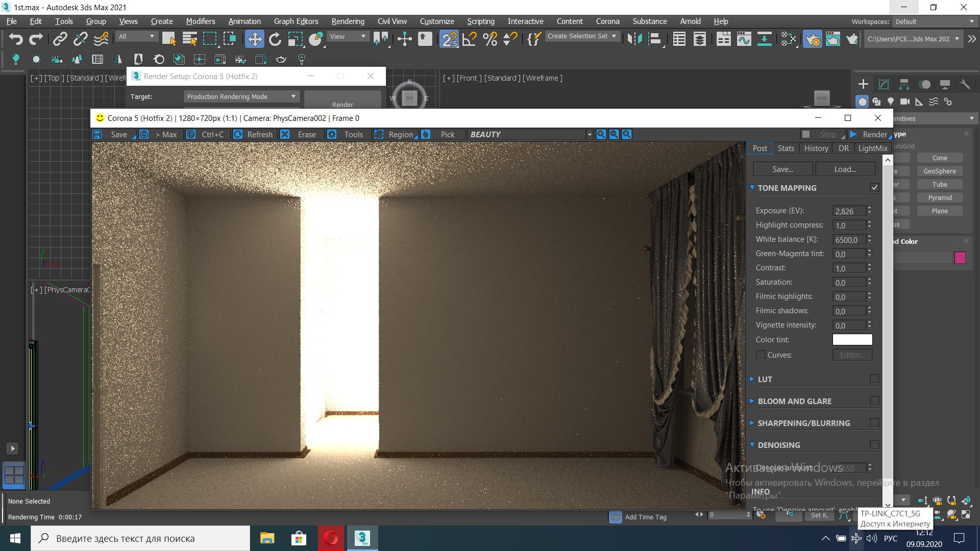Select the Cameras category icon in Create panel
The image size is (980, 551).
click(905, 102)
